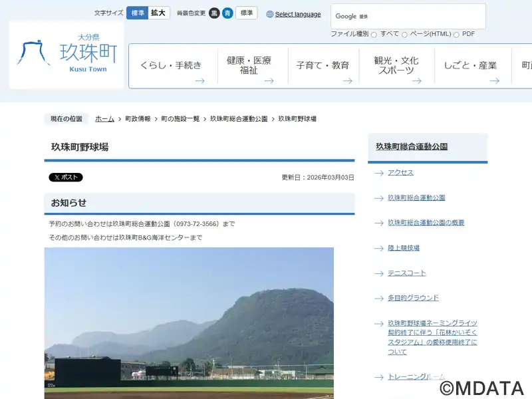532x399 pixels.
Task: Click 更新日：2026年03月03日 text
Action: tap(318, 178)
